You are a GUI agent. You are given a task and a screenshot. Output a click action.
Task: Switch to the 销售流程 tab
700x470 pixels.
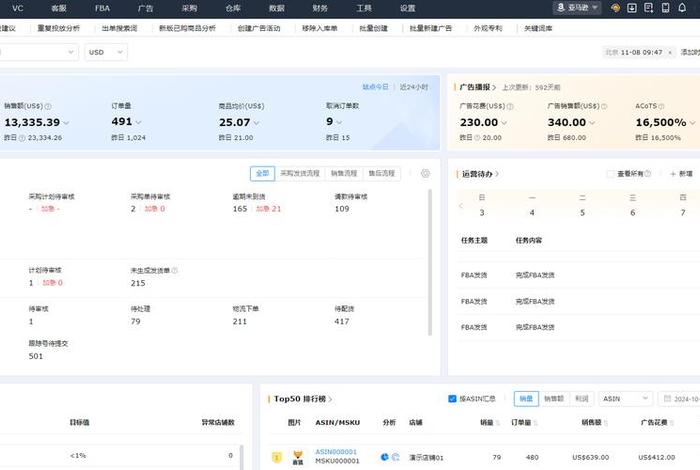[344, 174]
